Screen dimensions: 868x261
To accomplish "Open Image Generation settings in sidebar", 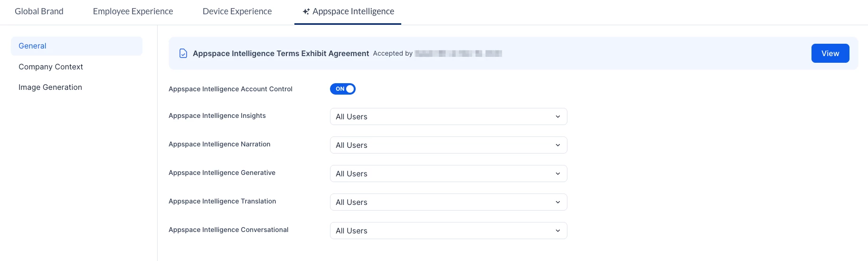I will 50,87.
